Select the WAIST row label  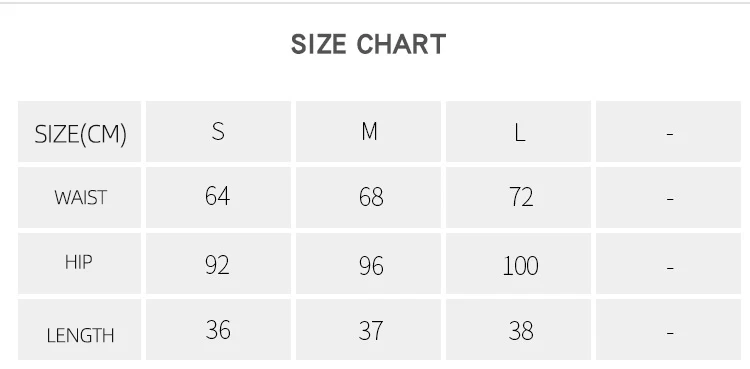(x=79, y=197)
